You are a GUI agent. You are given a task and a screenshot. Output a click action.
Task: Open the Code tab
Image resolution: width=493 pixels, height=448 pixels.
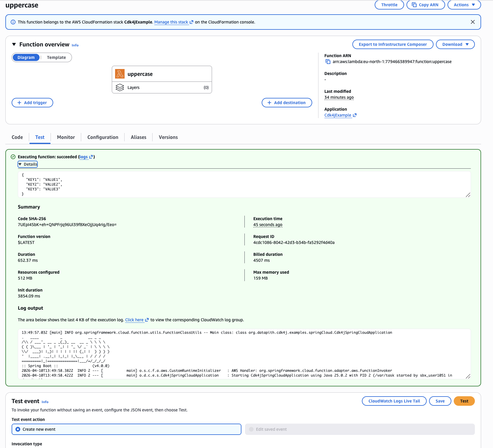click(17, 137)
